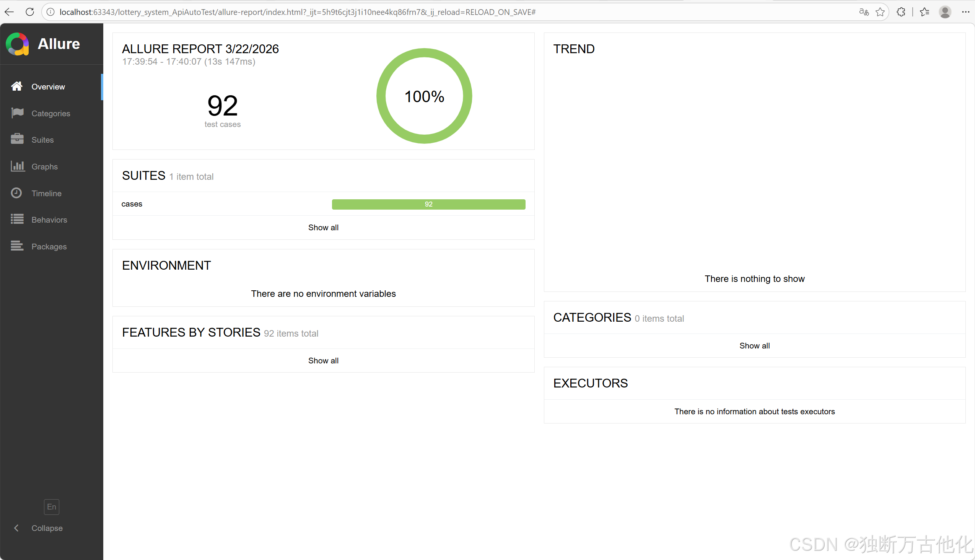Viewport: 975px width, 560px height.
Task: Open Suites via briefcase icon
Action: point(17,139)
